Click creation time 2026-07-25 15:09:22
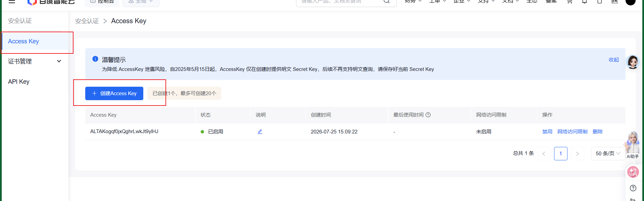644x201 pixels. click(x=334, y=132)
